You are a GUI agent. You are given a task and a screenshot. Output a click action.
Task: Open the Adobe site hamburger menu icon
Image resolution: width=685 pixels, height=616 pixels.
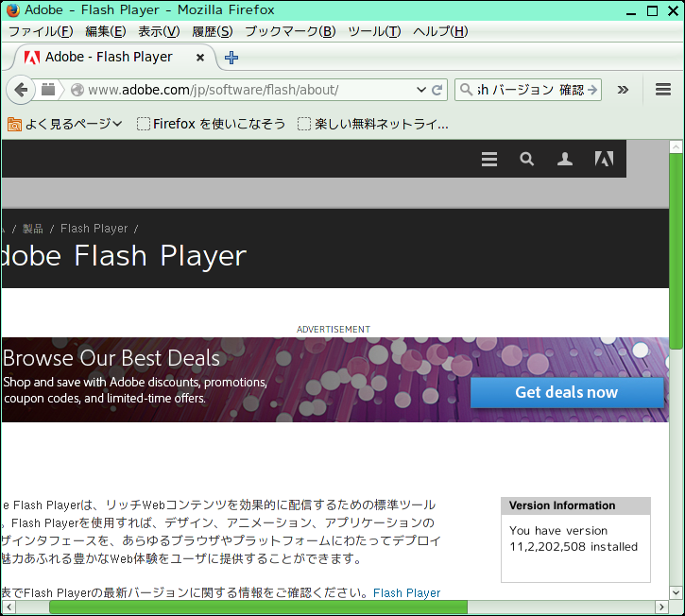[489, 159]
